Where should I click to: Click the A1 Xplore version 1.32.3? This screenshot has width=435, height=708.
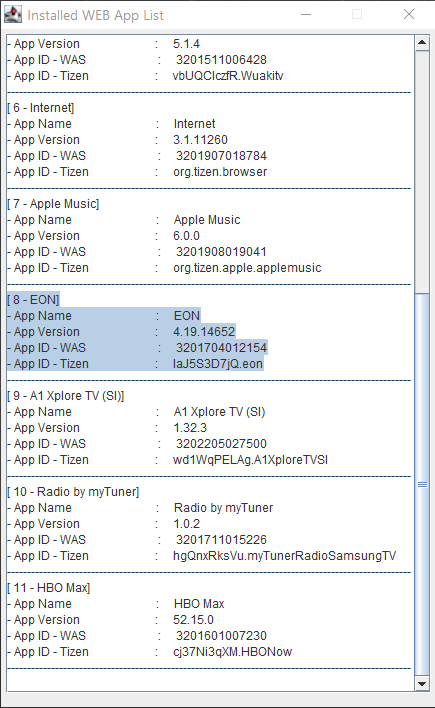[190, 428]
